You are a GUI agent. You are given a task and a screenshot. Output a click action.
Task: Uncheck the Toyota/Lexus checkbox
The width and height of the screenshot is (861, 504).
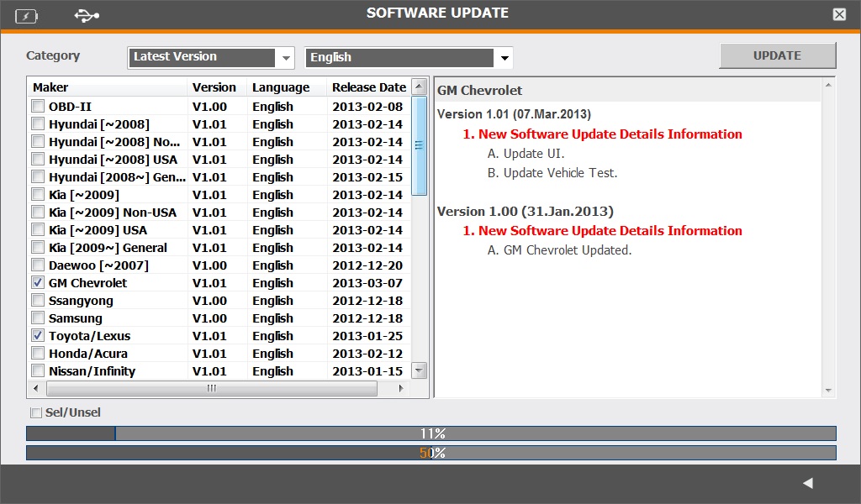(38, 336)
